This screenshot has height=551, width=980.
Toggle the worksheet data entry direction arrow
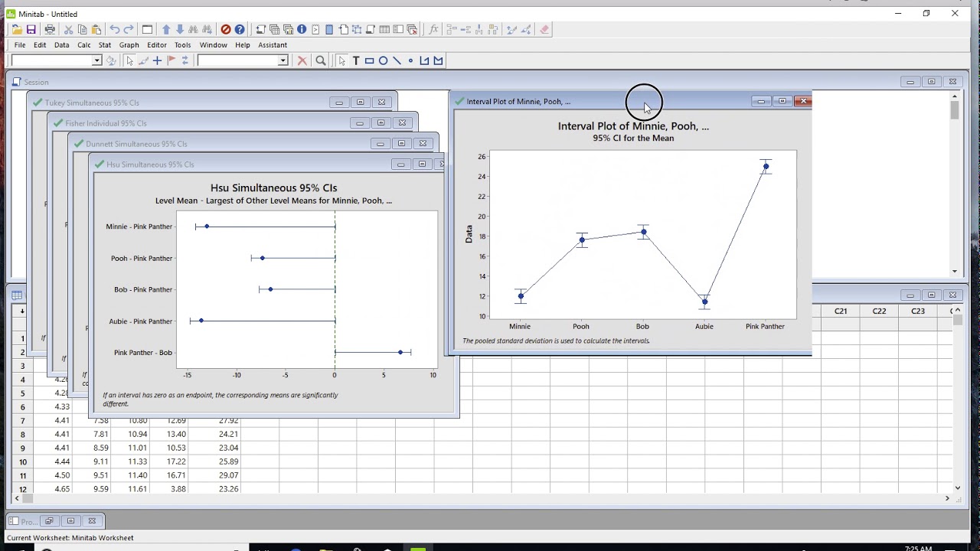(x=22, y=311)
